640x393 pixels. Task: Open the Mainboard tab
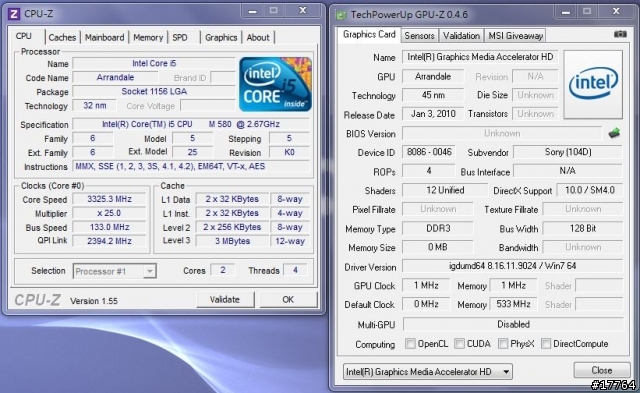(x=104, y=38)
